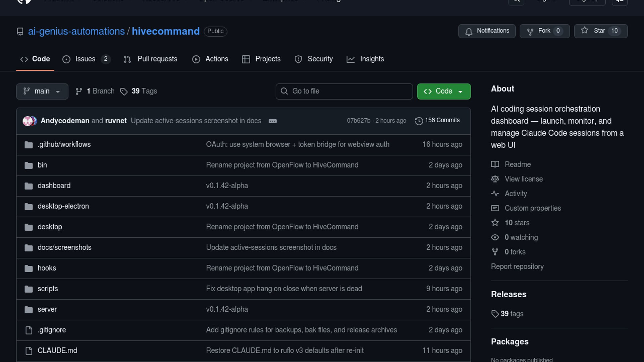Click the 0 watching eye link
Image resolution: width=644 pixels, height=362 pixels.
[521, 237]
